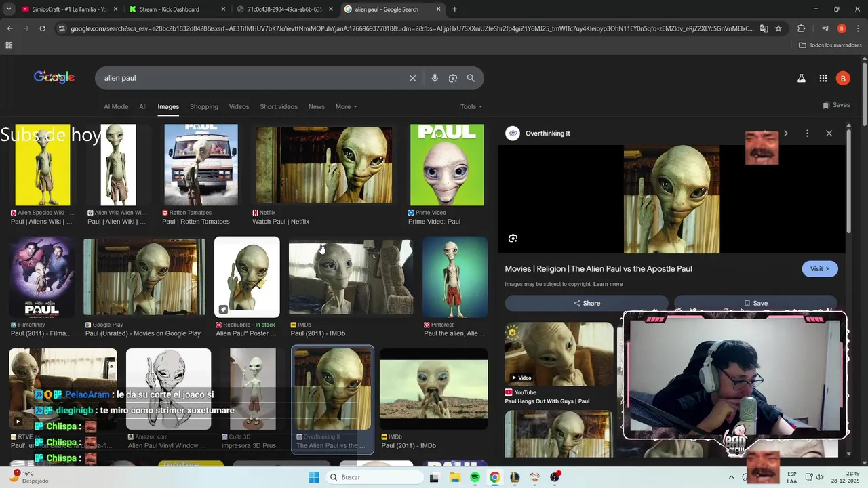
Task: Select the Videos search tab
Action: (x=239, y=106)
